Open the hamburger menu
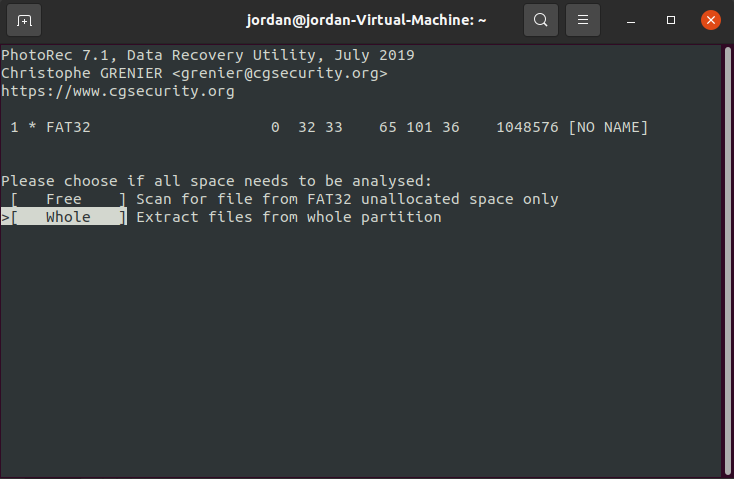Viewport: 734px width, 479px height. [583, 20]
